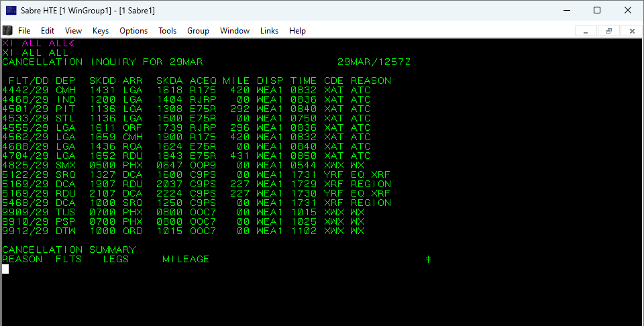Click flight 4562/29 LGA to CMH
The height and width of the screenshot is (326, 644).
[186, 137]
